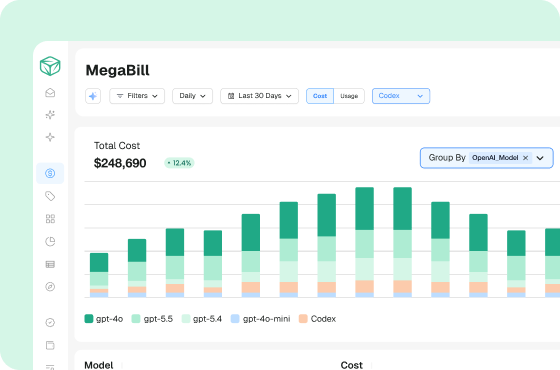560x370 pixels.
Task: Select the dollar cost sidebar icon
Action: coord(50,173)
